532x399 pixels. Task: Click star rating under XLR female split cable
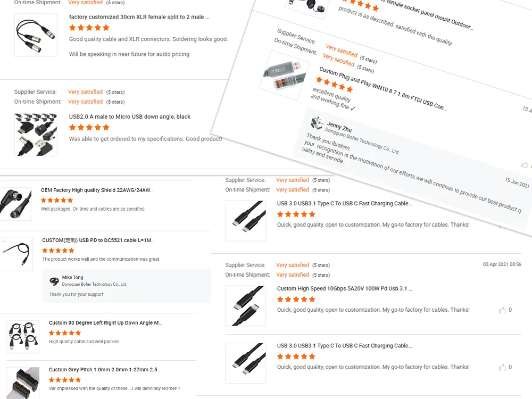pyautogui.click(x=89, y=28)
